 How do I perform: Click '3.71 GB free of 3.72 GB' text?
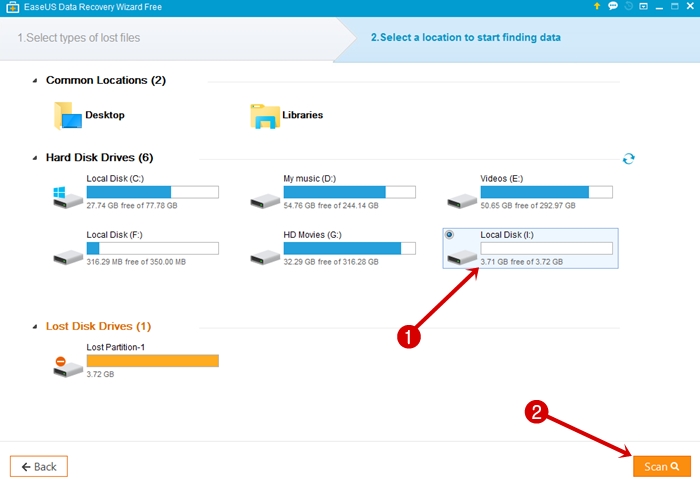point(521,262)
